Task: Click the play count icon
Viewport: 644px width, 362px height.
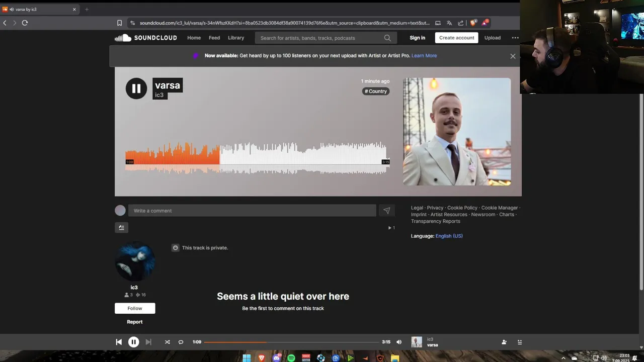Action: (x=391, y=228)
